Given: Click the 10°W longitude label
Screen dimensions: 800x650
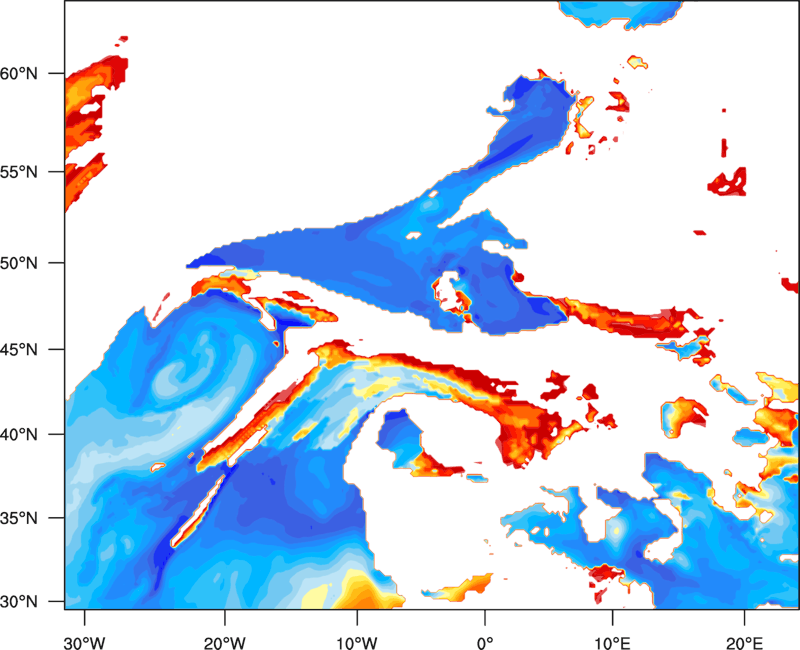Looking at the screenshot, I should (x=357, y=643).
